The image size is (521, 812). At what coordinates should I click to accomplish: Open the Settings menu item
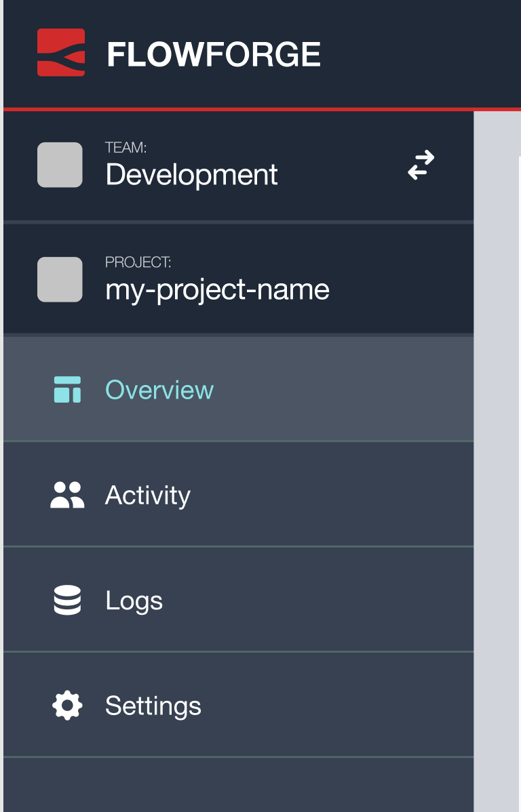[239, 705]
